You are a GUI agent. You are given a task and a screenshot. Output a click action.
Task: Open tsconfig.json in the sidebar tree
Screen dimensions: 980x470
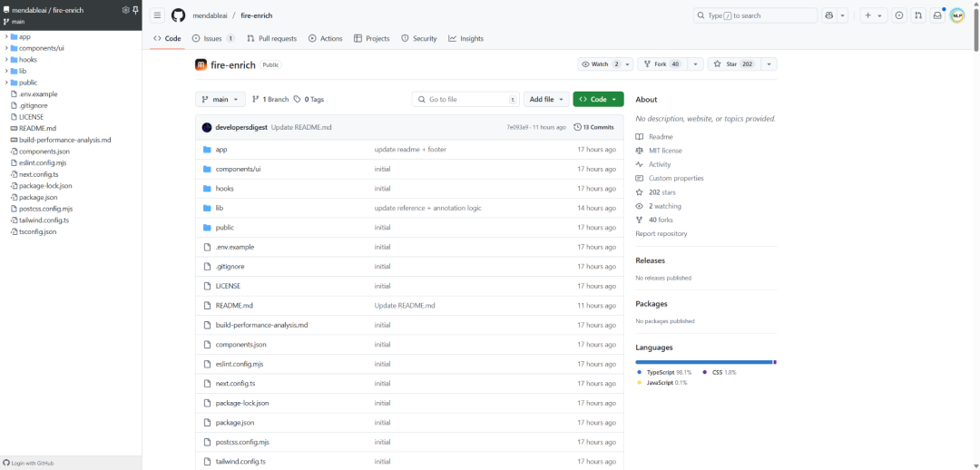(x=37, y=232)
